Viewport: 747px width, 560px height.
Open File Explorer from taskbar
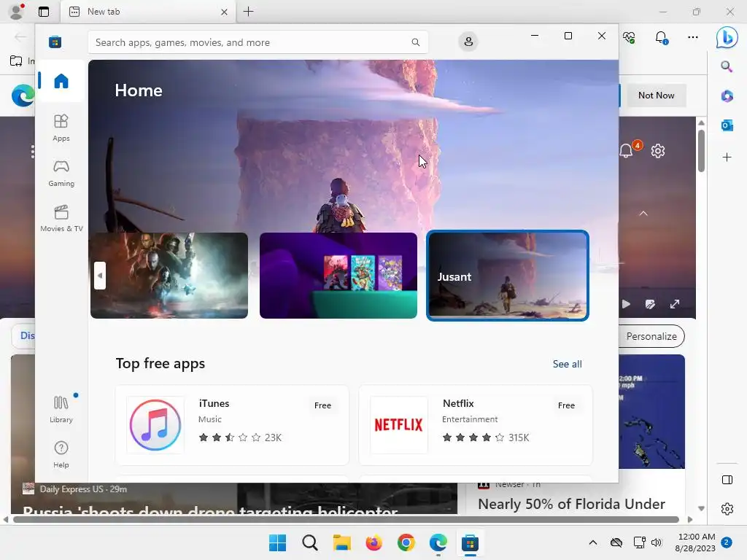[x=341, y=542]
